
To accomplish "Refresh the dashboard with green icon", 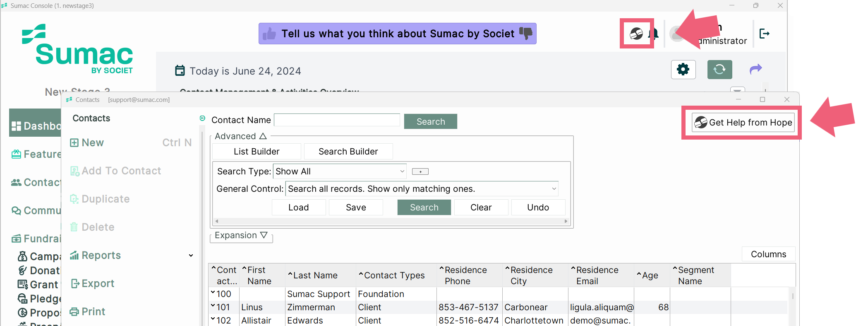I will pyautogui.click(x=719, y=69).
